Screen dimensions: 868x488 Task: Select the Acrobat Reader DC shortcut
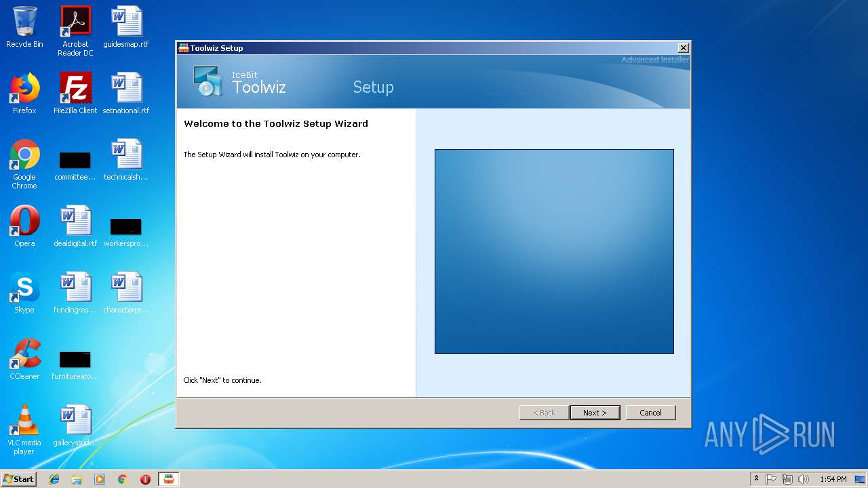click(75, 31)
